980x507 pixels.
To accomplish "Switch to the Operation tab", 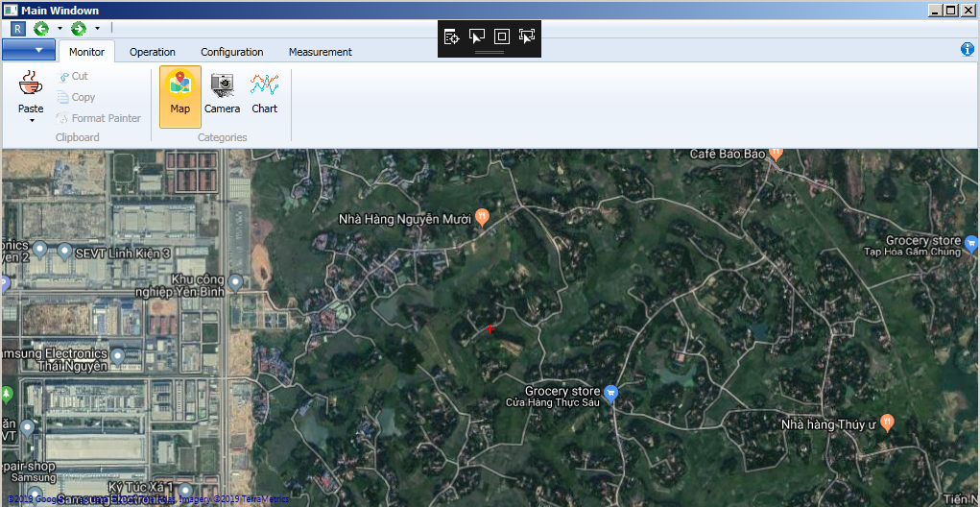I will (153, 52).
